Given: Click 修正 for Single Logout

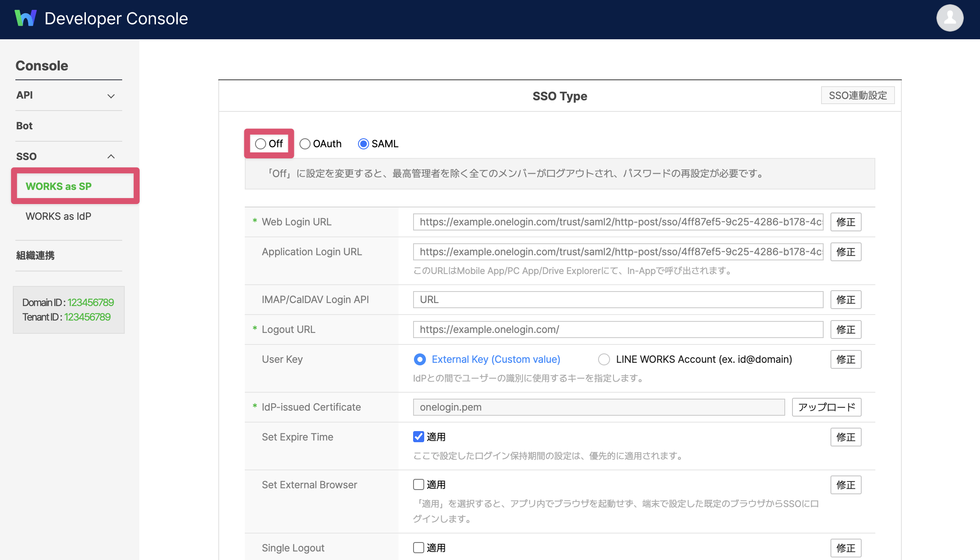Looking at the screenshot, I should pyautogui.click(x=846, y=548).
